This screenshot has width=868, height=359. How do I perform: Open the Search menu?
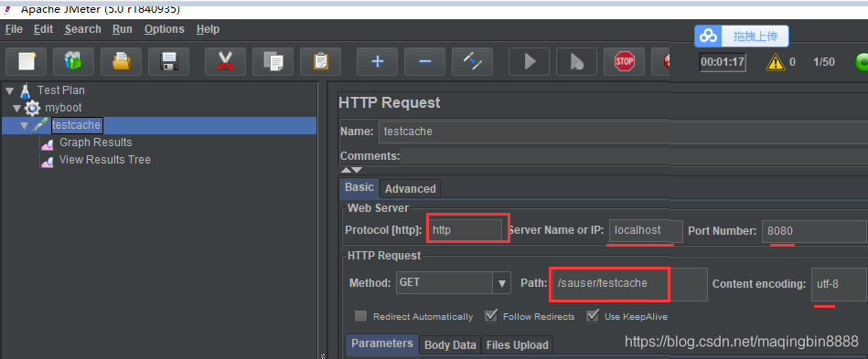(83, 29)
